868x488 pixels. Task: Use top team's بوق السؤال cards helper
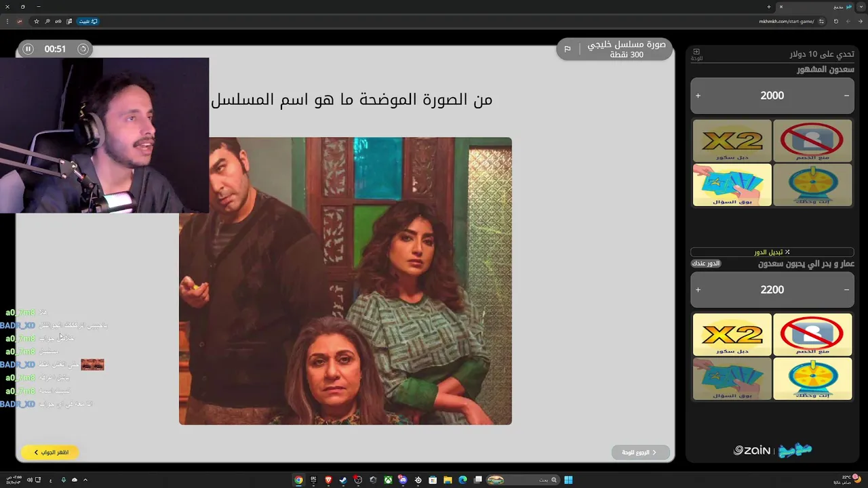(732, 184)
